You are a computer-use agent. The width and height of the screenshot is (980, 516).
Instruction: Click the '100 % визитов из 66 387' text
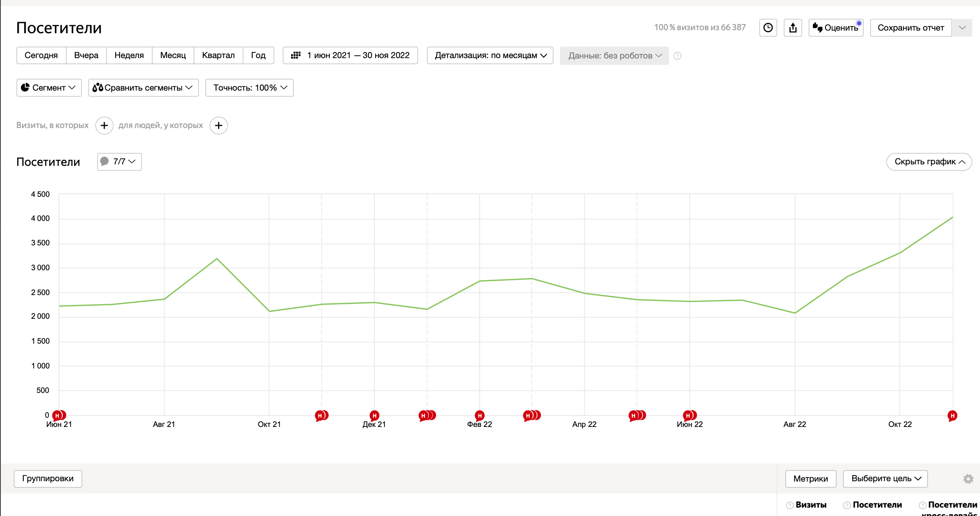tap(700, 28)
